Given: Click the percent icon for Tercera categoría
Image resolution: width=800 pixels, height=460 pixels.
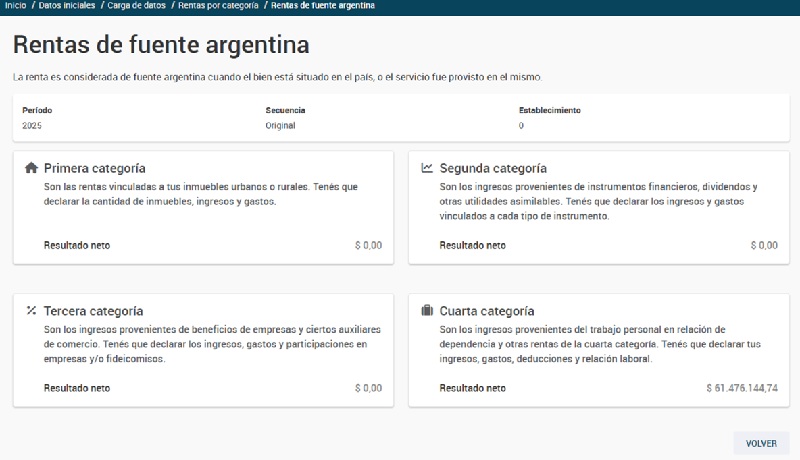Looking at the screenshot, I should tap(31, 311).
